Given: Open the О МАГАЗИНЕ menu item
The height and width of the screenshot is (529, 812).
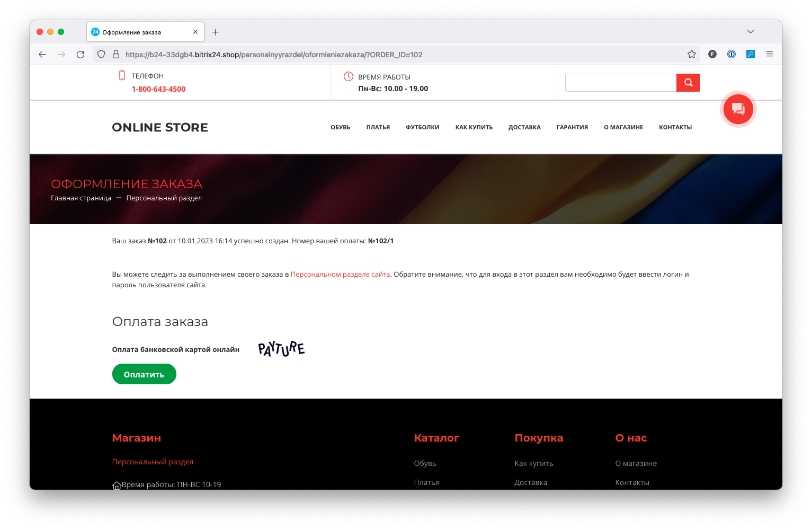Looking at the screenshot, I should point(623,127).
